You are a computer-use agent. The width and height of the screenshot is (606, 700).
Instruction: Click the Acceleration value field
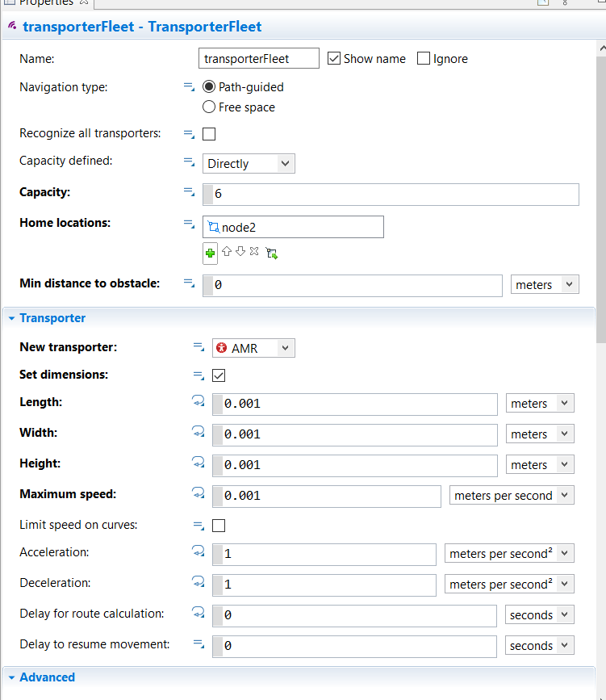(x=324, y=555)
